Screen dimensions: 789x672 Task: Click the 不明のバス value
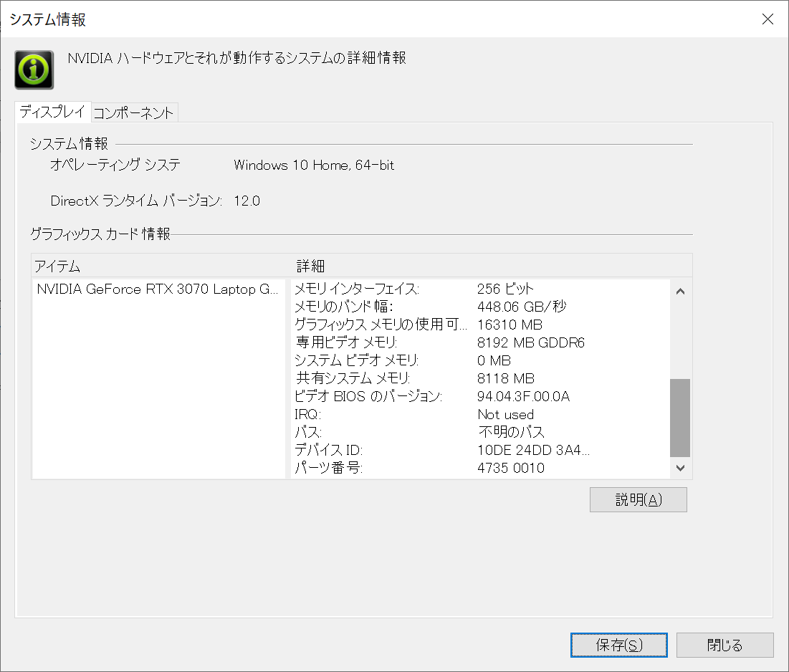(x=511, y=432)
